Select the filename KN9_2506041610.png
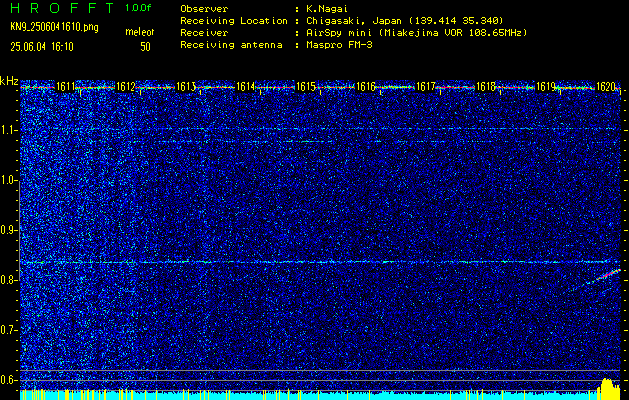Image resolution: width=629 pixels, height=400 pixels. coord(54,27)
